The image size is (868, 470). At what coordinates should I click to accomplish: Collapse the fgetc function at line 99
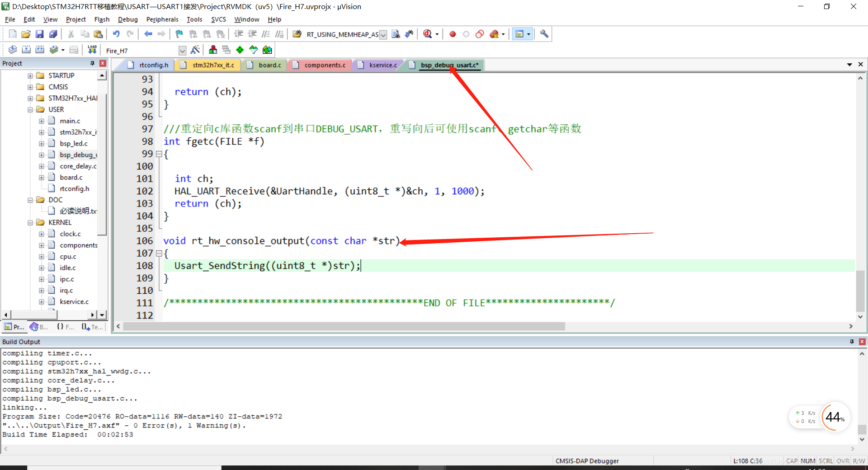[x=159, y=154]
